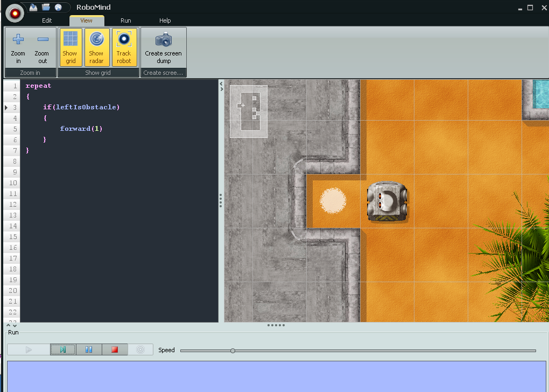Image resolution: width=549 pixels, height=392 pixels.
Task: Click 'forward(1)' on line 5
Action: 81,129
